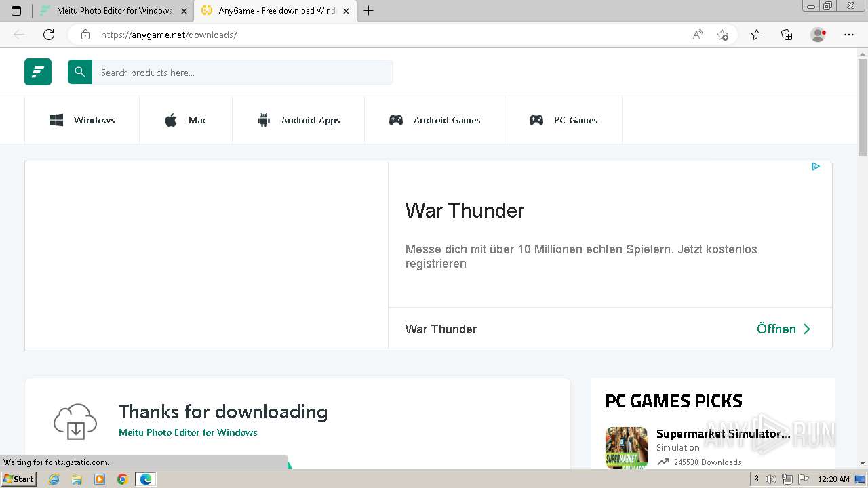The height and width of the screenshot is (488, 868).
Task: Open the clock showing 12:20 AM
Action: (x=833, y=479)
